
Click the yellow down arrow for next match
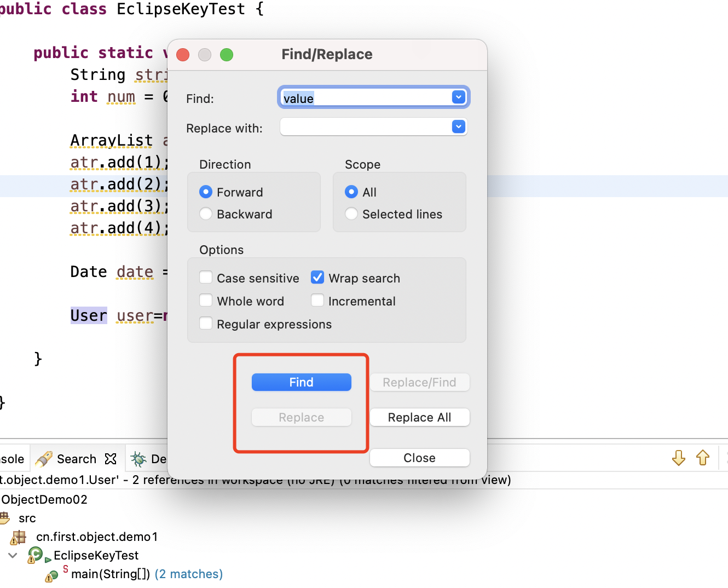click(x=679, y=458)
